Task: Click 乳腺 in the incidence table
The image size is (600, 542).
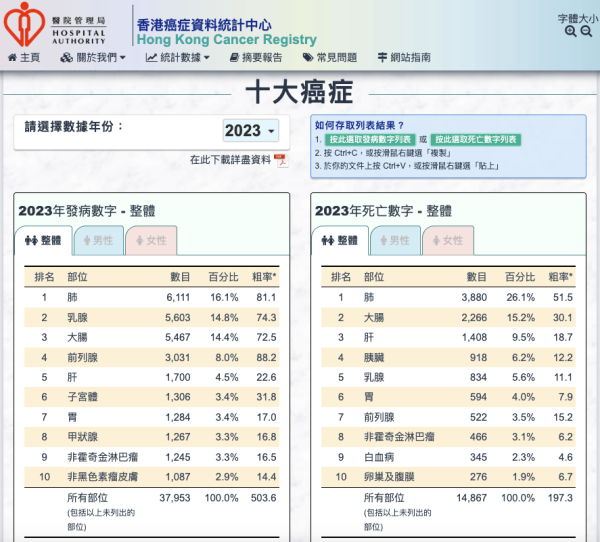Action: pos(77,317)
